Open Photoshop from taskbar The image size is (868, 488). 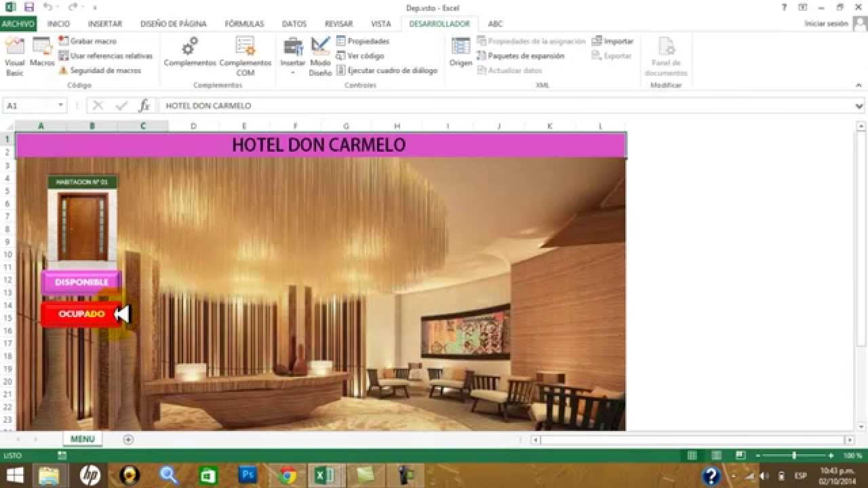248,475
